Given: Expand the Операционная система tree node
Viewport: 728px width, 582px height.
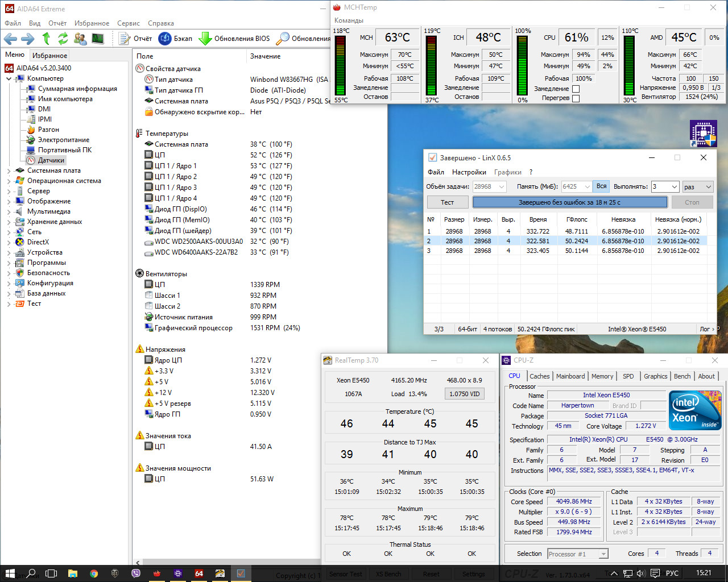Looking at the screenshot, I should 9,181.
